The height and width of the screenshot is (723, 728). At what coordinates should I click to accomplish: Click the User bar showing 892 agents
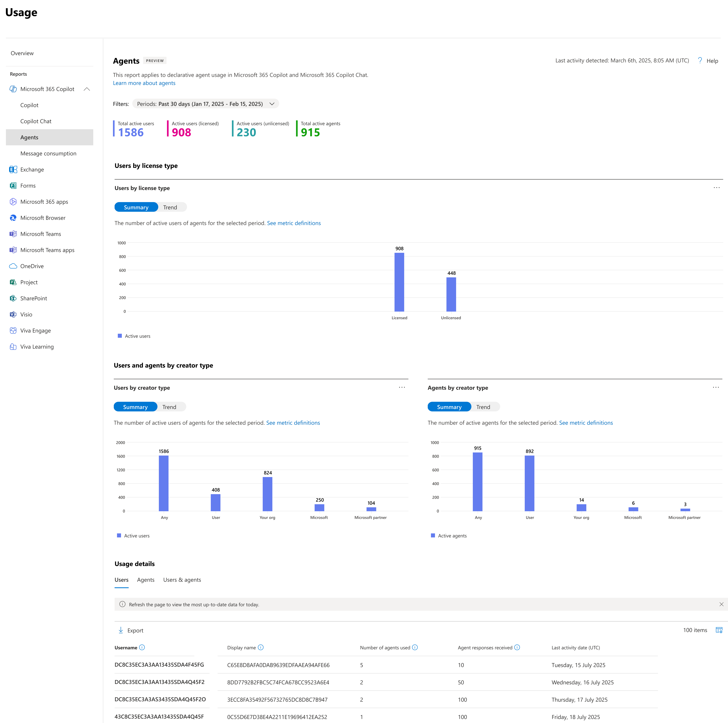tap(529, 483)
